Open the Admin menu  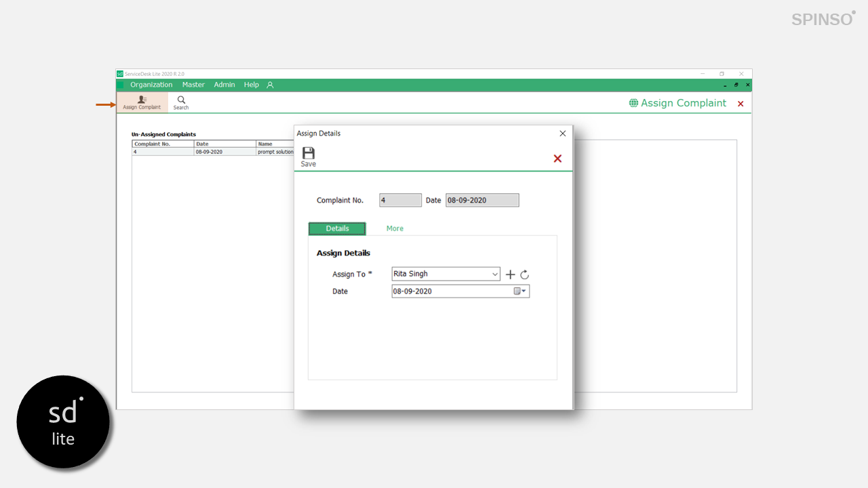click(x=224, y=85)
